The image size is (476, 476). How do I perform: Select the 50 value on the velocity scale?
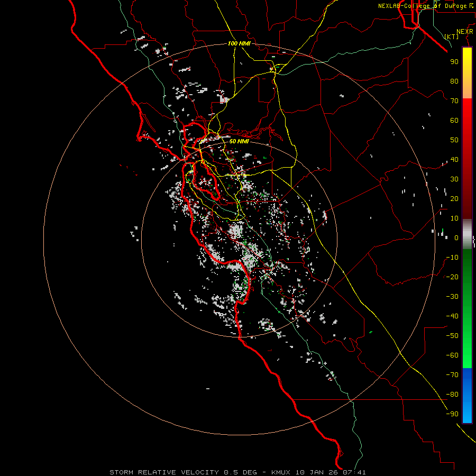coord(454,140)
